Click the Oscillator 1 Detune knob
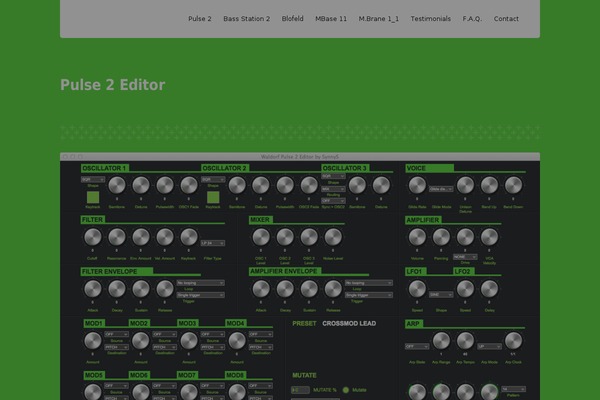The width and height of the screenshot is (600, 400). click(x=141, y=185)
